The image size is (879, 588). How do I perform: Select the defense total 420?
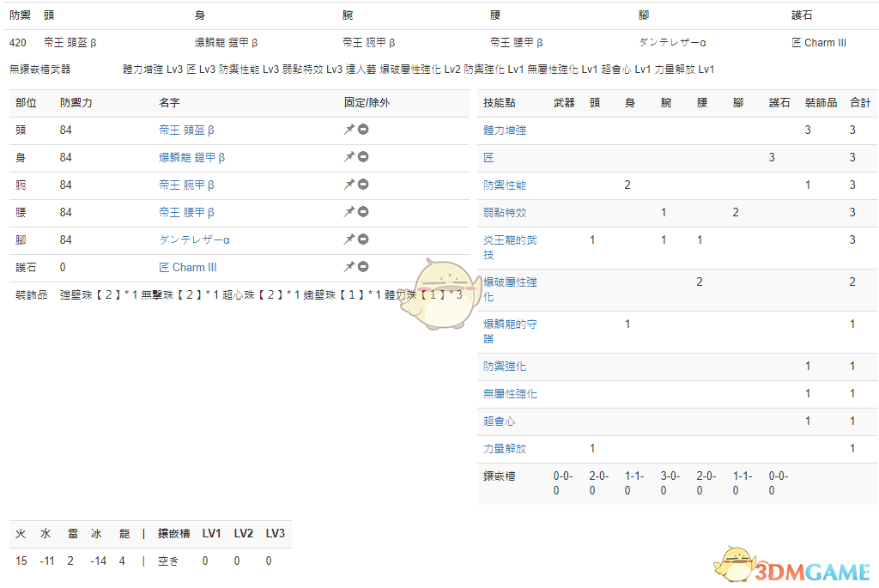click(18, 43)
